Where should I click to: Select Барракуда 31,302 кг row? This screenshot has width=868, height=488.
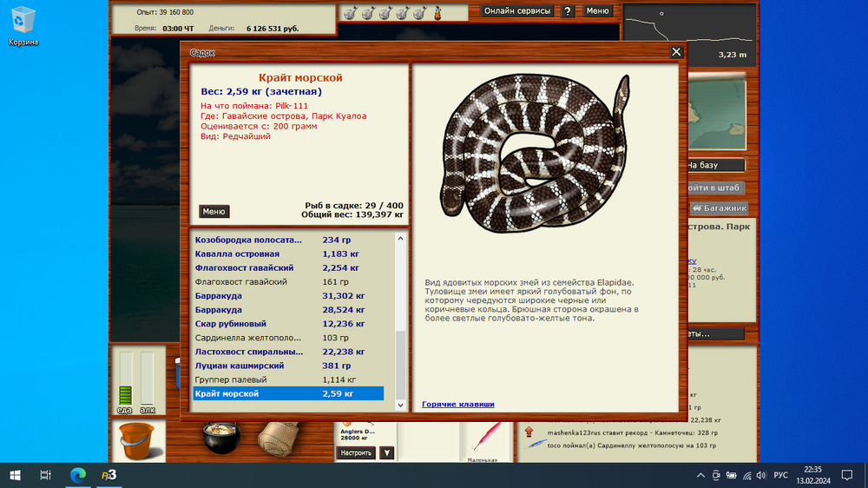(288, 296)
